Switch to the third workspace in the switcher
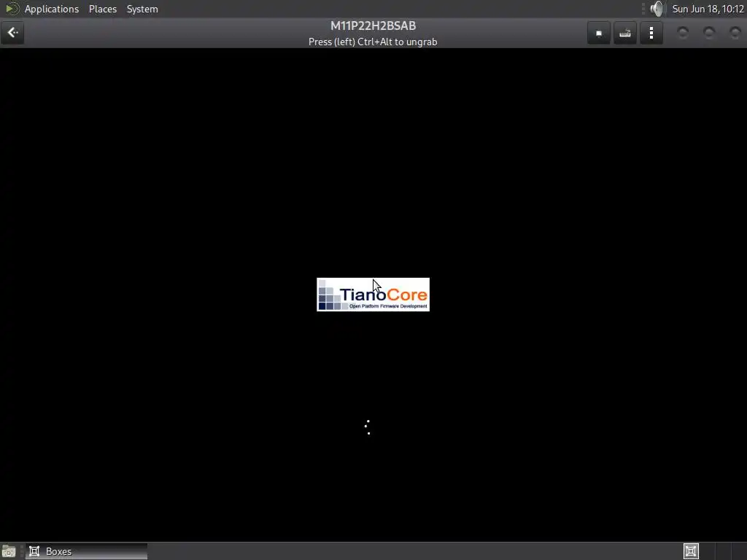 tap(724, 551)
